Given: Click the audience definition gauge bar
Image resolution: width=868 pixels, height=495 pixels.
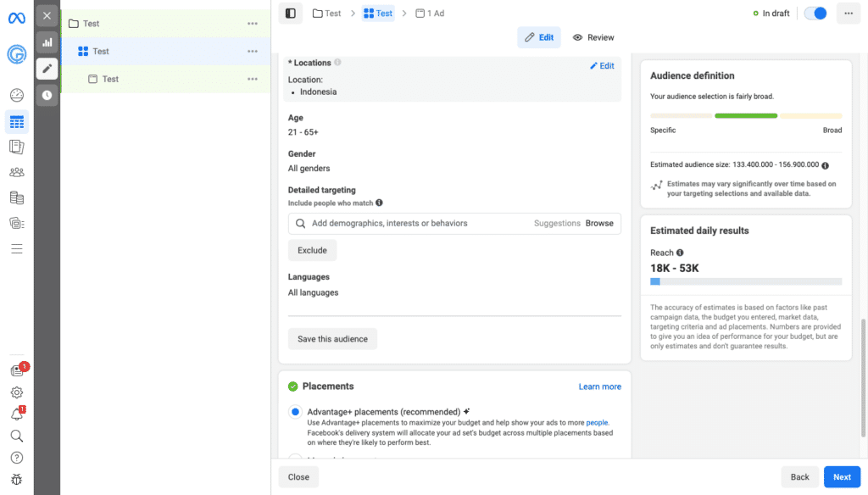Looking at the screenshot, I should [746, 116].
